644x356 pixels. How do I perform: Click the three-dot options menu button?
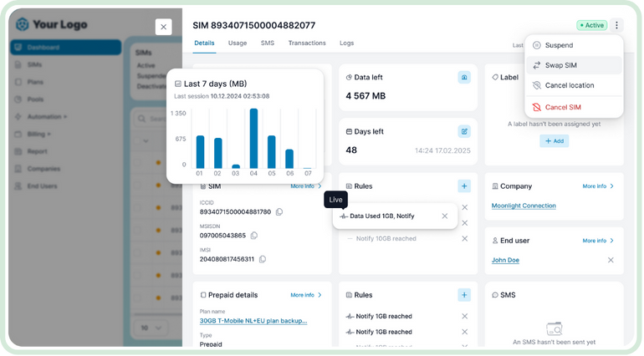pos(616,25)
